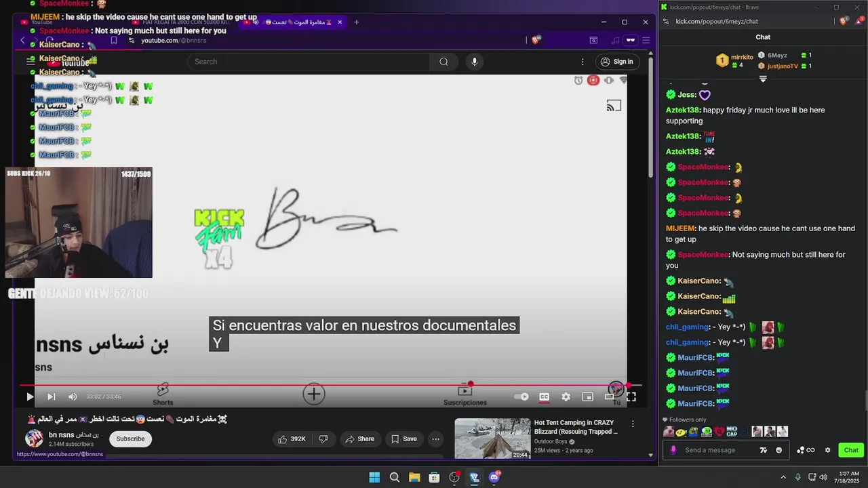This screenshot has height=488, width=868.
Task: Show hidden system tray icons
Action: (x=783, y=477)
